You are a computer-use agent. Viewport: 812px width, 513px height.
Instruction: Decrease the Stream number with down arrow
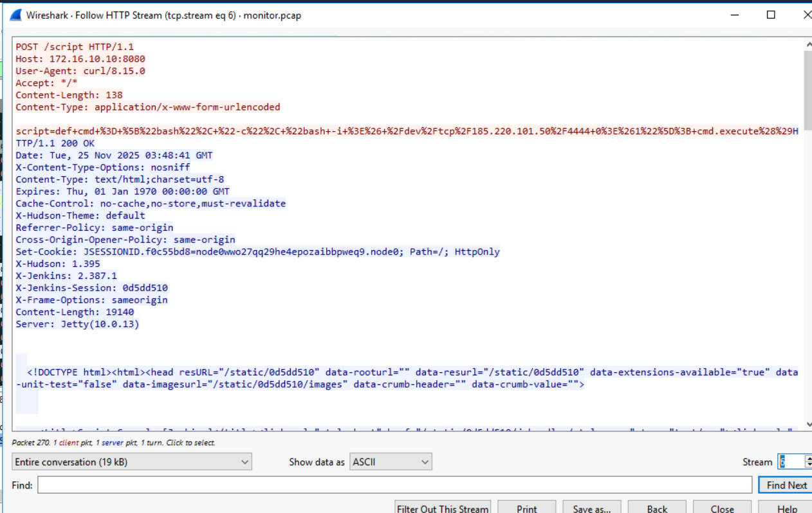click(x=808, y=465)
